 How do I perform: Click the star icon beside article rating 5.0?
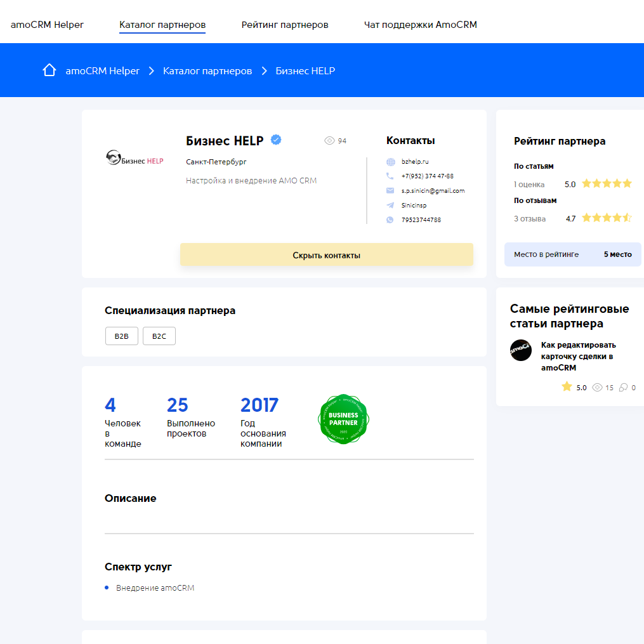(567, 386)
